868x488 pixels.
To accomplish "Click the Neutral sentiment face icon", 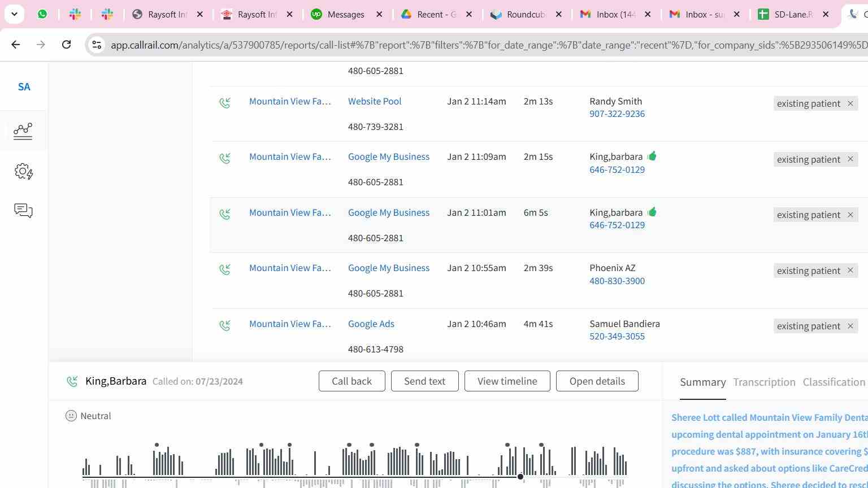I will click(x=71, y=416).
